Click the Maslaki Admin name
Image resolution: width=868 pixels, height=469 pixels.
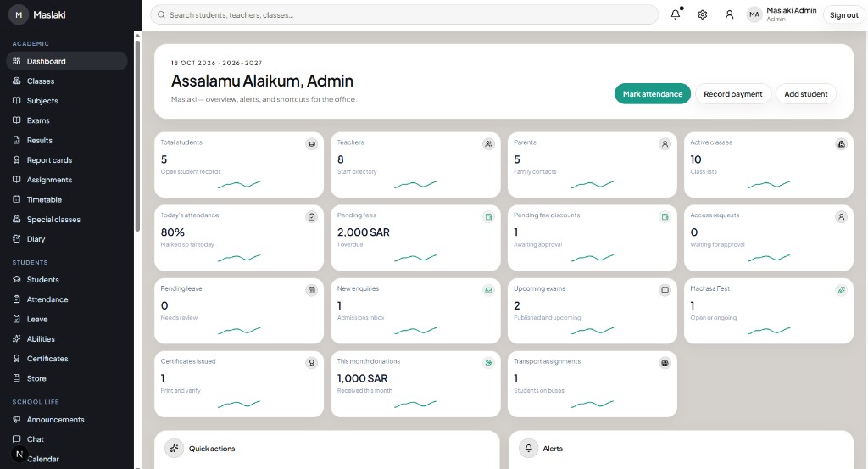click(791, 10)
